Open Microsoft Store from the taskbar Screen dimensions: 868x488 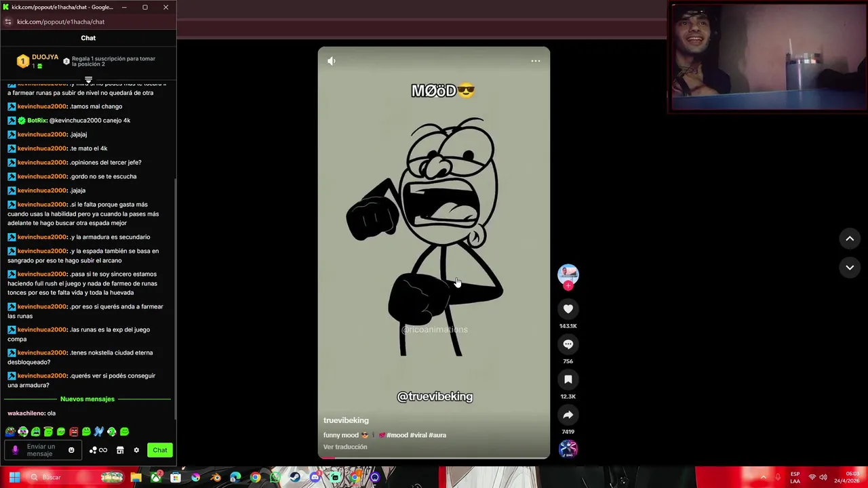tap(176, 477)
